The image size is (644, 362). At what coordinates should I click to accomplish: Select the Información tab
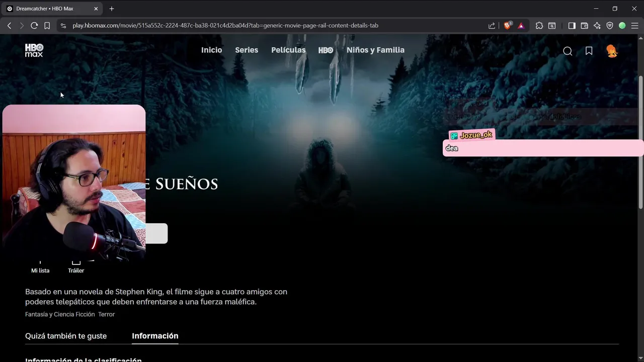tap(155, 336)
